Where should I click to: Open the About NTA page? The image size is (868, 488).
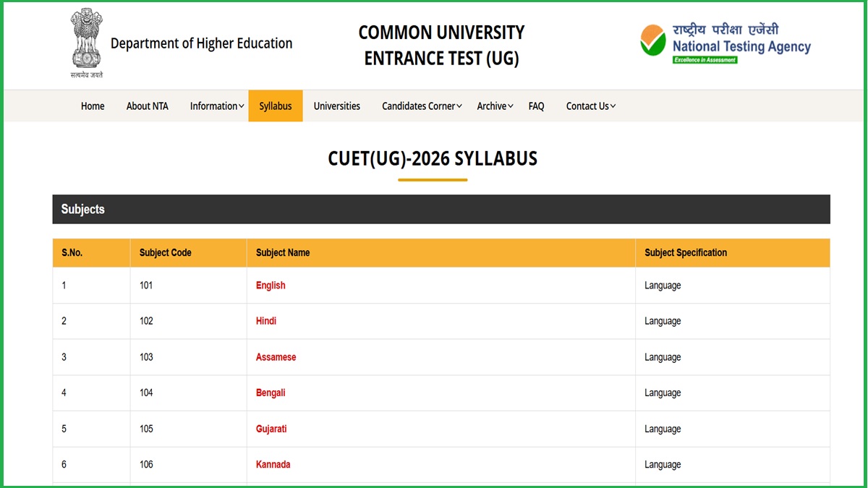click(148, 106)
